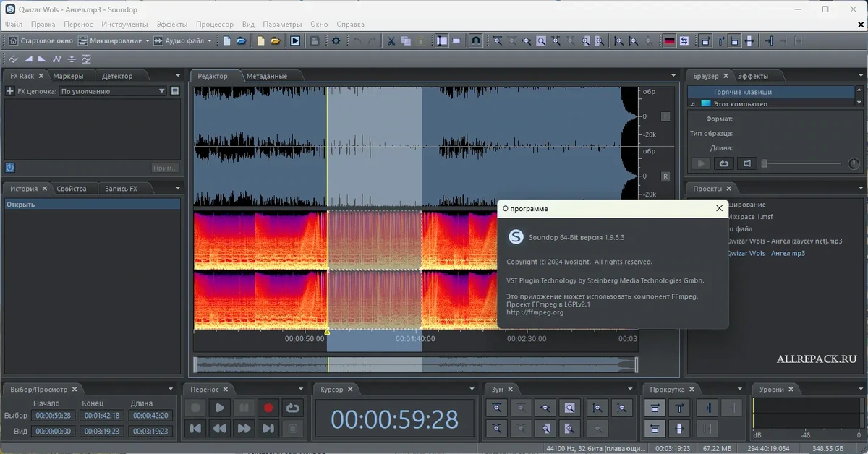The height and width of the screenshot is (454, 868).
Task: Click the yellow open project folder icon
Action: [x=276, y=41]
